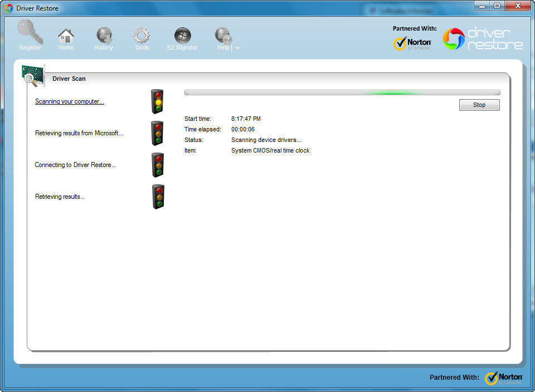535x392 pixels.
Task: Click the Help question mark icon
Action: (222, 33)
